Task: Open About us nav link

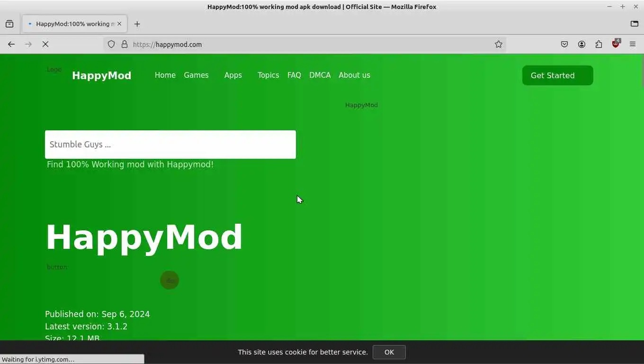Action: 354,75
